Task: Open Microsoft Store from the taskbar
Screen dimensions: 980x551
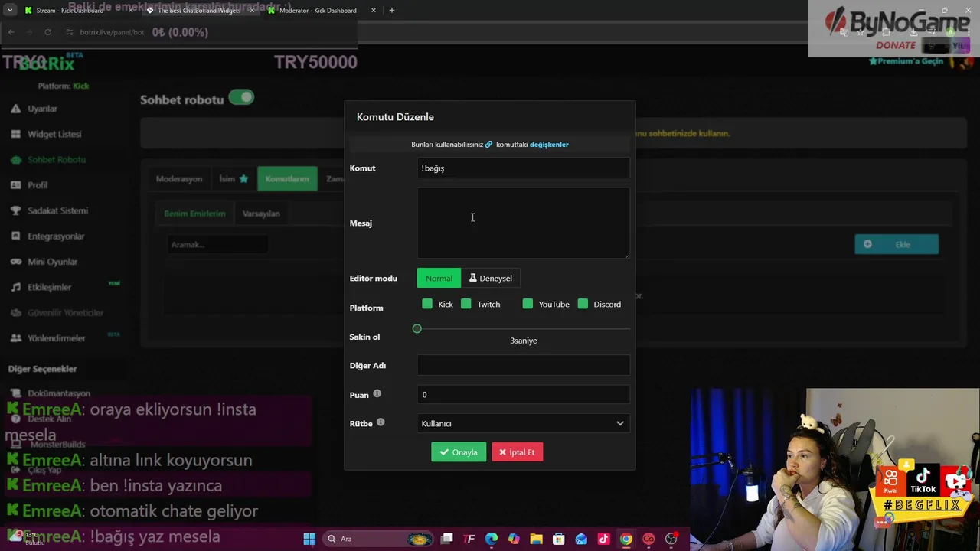Action: 559,539
